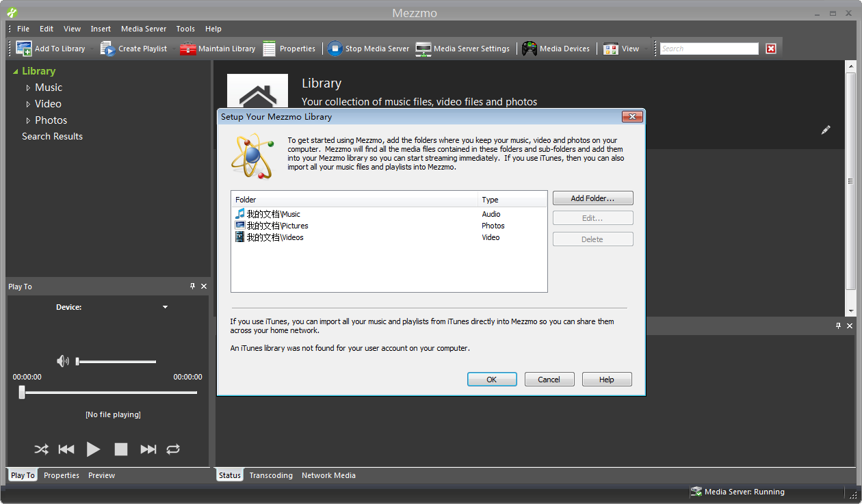The width and height of the screenshot is (862, 504).
Task: Close the Status panel
Action: (x=850, y=326)
